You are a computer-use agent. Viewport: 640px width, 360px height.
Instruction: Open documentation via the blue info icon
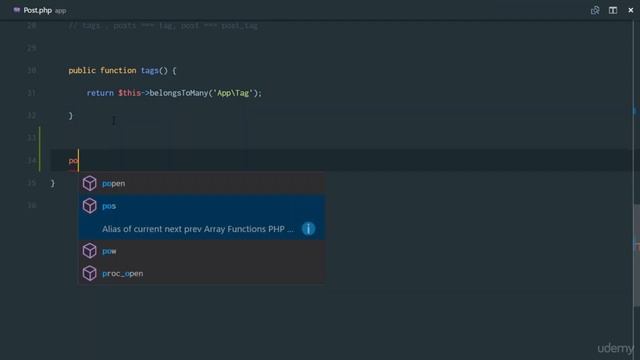point(308,229)
